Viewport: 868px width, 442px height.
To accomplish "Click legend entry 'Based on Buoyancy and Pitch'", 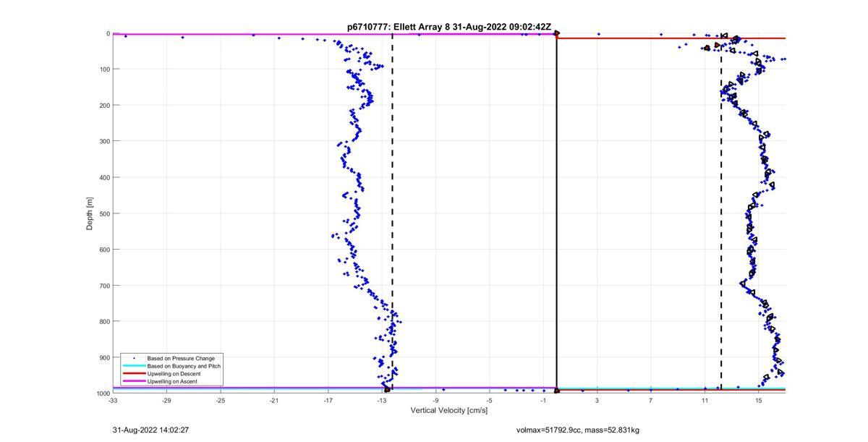I will coord(184,366).
